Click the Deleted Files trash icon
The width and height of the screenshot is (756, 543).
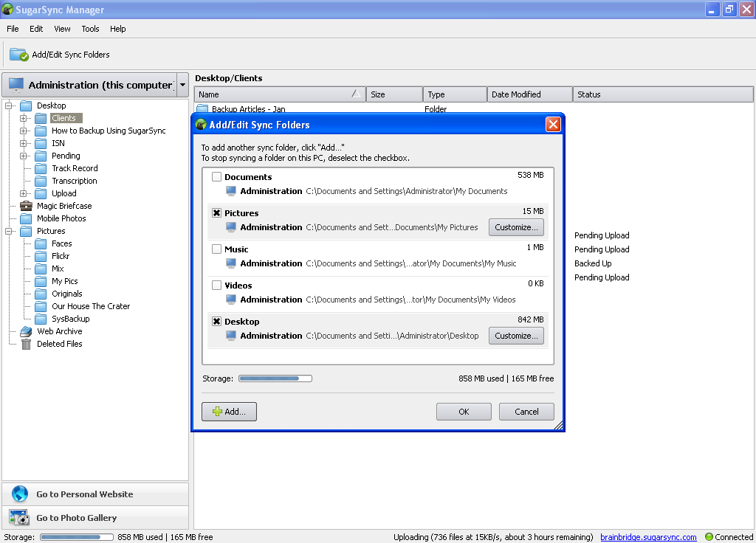point(26,344)
